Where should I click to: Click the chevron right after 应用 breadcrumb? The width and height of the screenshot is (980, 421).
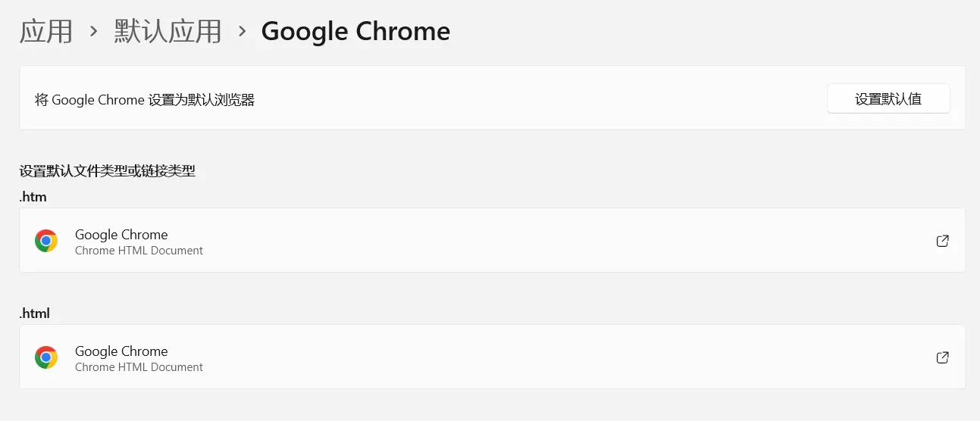[94, 32]
